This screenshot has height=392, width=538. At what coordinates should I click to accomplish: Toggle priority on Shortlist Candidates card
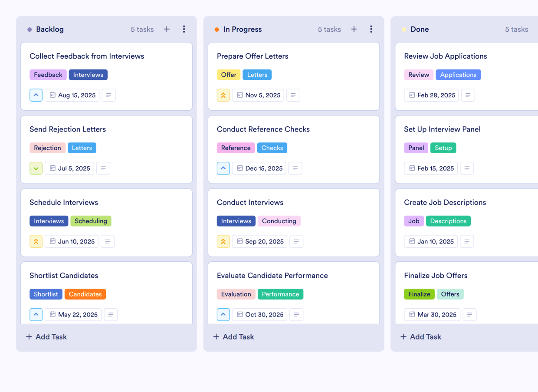coord(36,314)
